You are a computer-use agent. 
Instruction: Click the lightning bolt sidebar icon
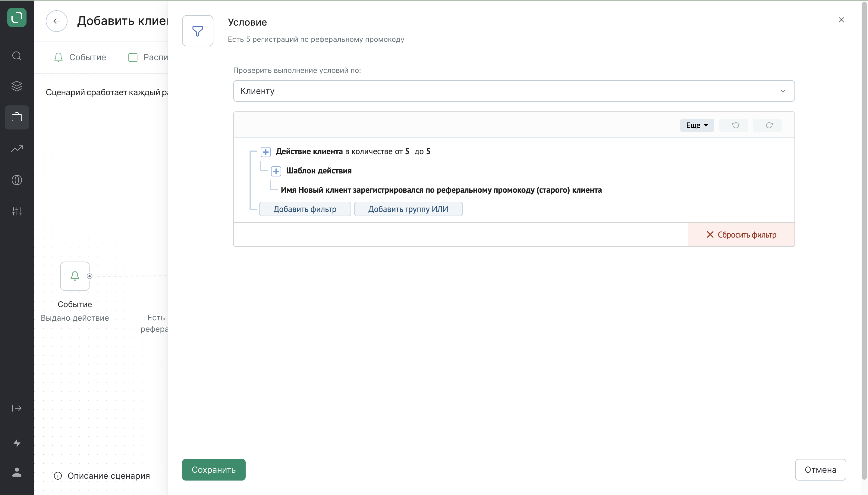[x=17, y=443]
